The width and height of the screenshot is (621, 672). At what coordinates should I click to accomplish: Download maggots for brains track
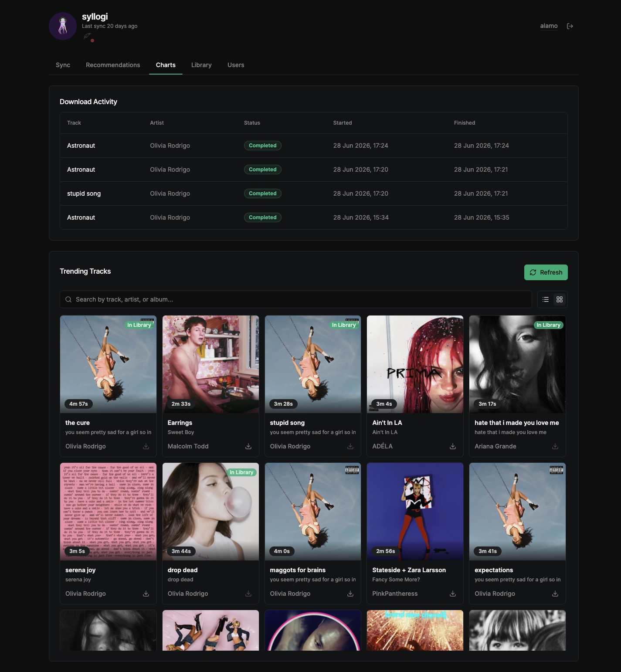coord(350,594)
